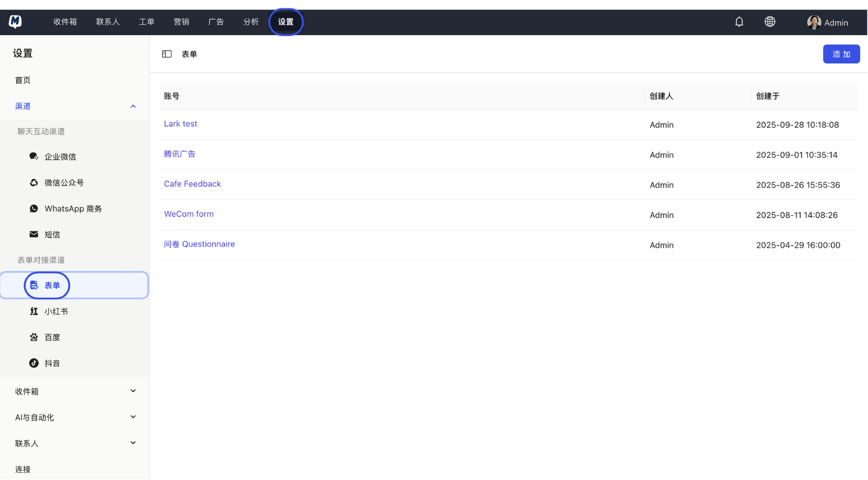The width and height of the screenshot is (868, 480).
Task: Open the language globe selector
Action: coord(769,22)
